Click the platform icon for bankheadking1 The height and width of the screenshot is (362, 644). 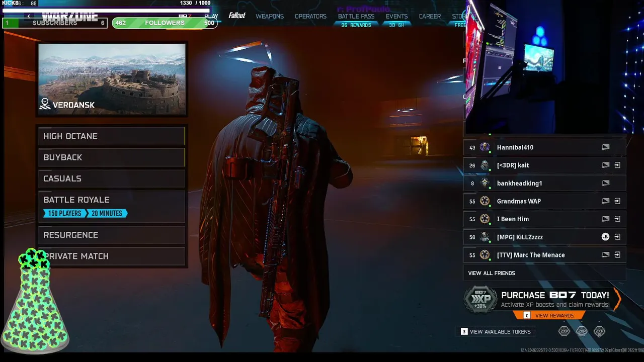(x=605, y=183)
